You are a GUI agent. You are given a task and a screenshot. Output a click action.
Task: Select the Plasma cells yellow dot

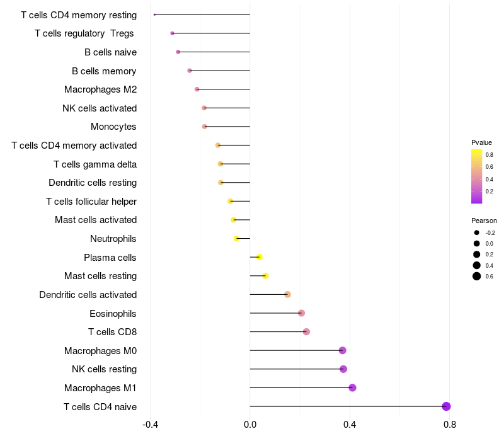point(260,257)
